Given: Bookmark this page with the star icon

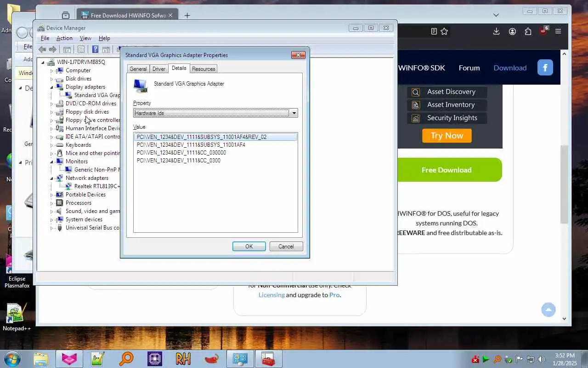Looking at the screenshot, I should coord(444,31).
